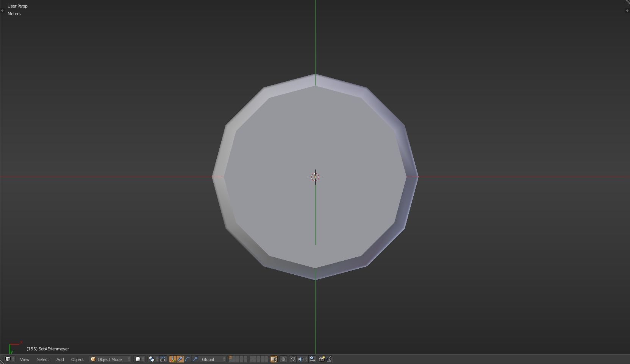Render the OpenGL image with camera icon
The image size is (630, 364).
click(322, 359)
